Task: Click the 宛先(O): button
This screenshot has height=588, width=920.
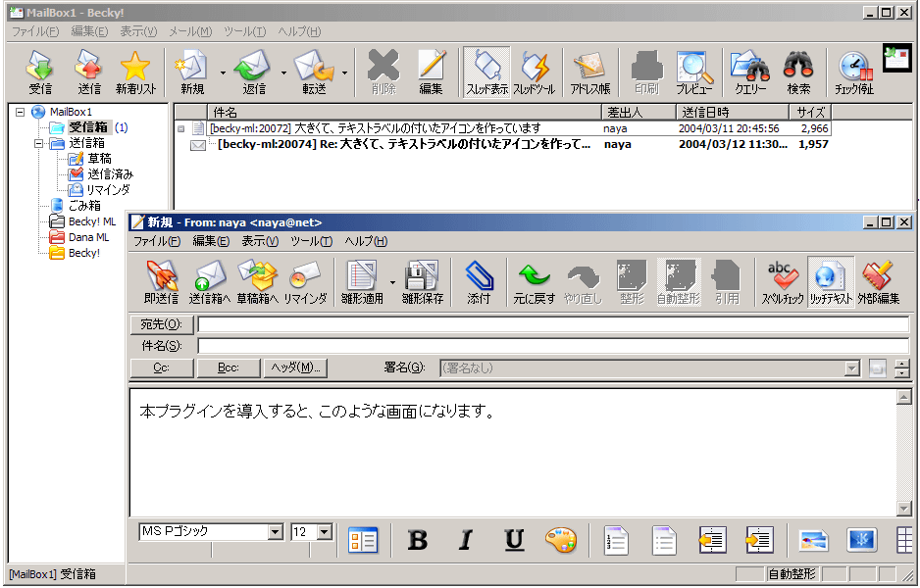Action: (161, 324)
